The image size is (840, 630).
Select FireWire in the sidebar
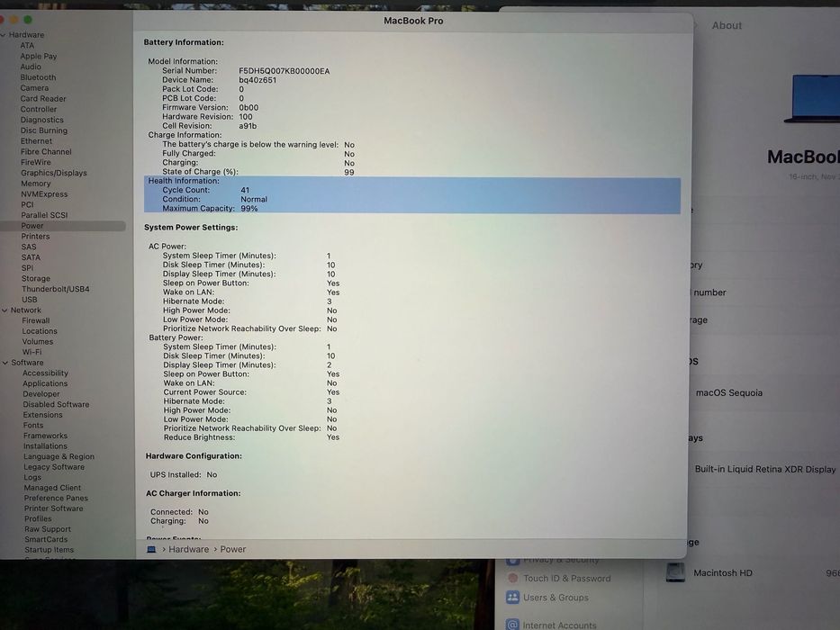click(36, 162)
